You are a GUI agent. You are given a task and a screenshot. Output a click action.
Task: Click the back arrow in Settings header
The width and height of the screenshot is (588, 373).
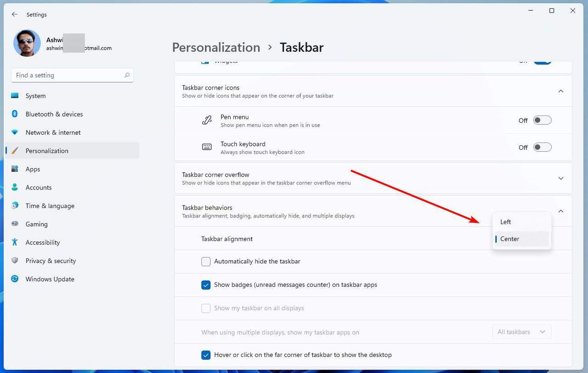click(x=14, y=15)
